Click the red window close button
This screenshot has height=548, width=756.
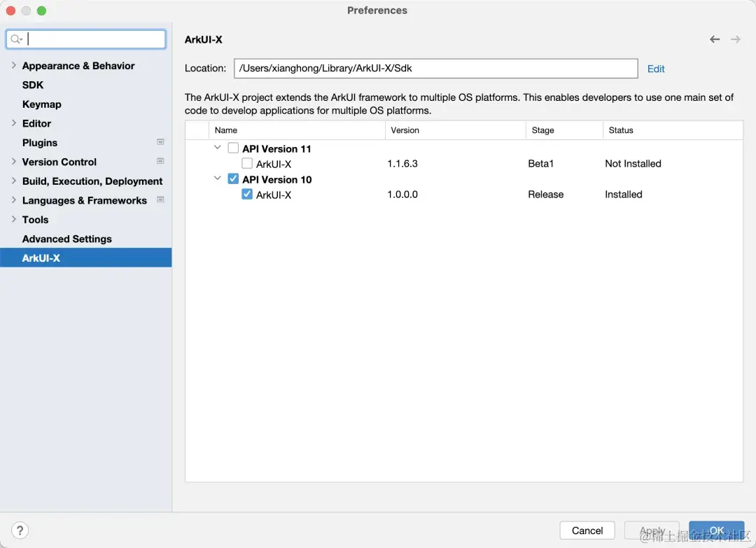pos(10,10)
